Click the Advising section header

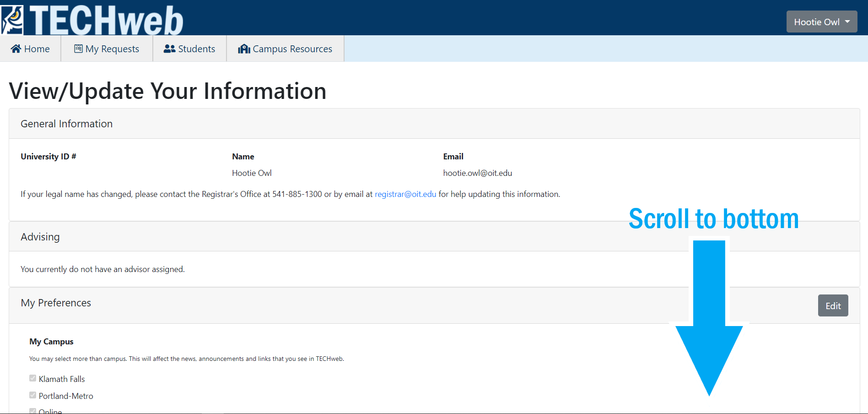[40, 237]
